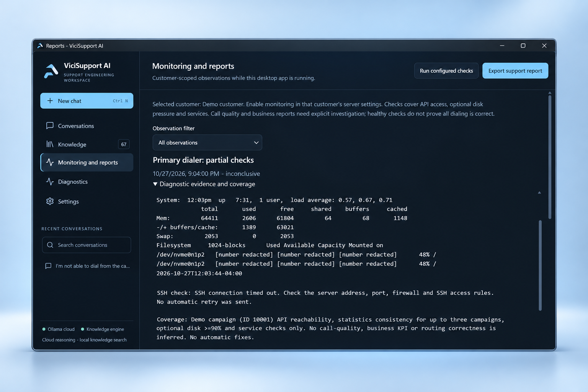Maximize the ViciSupport AI window
This screenshot has height=392, width=588.
coord(523,46)
